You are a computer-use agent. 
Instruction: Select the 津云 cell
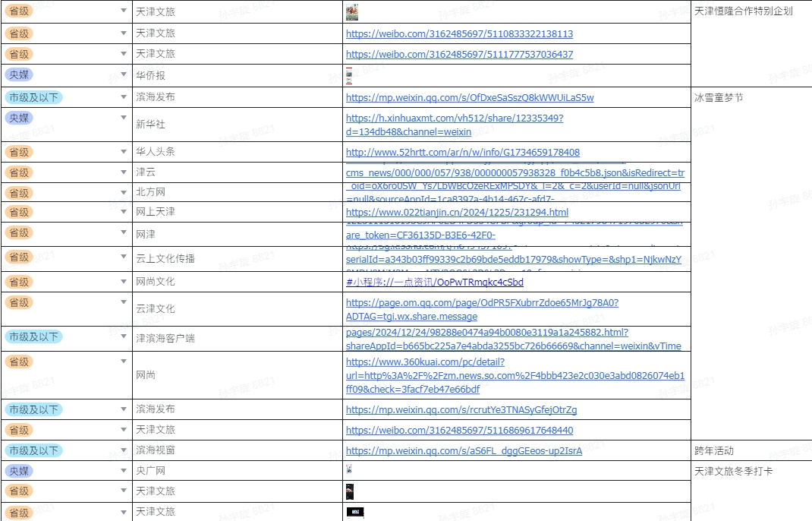(238, 172)
